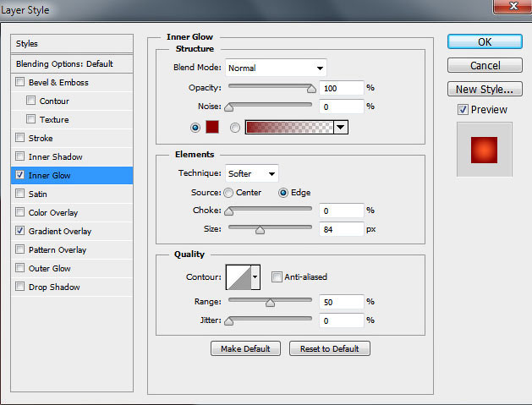Click the Make Default button
This screenshot has width=532, height=405.
coord(245,348)
